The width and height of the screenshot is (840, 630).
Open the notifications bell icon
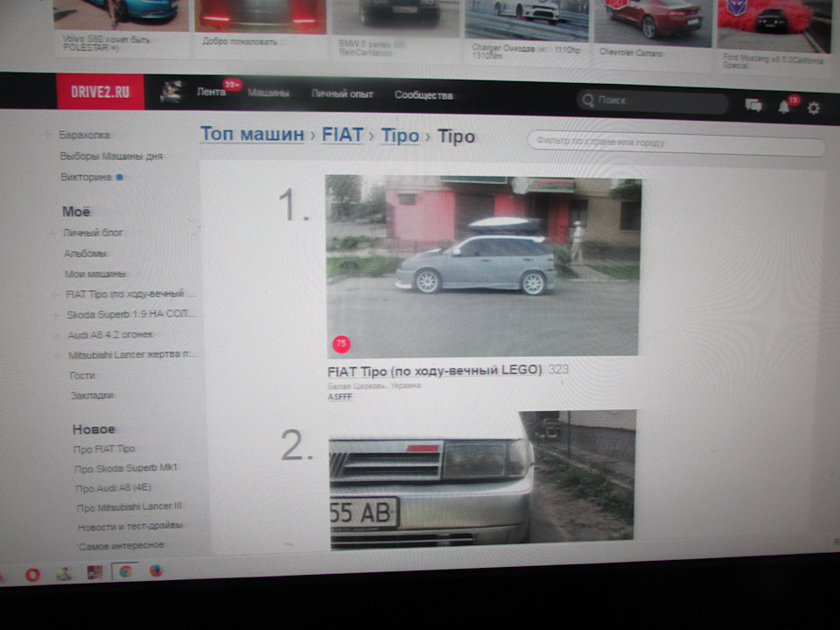784,107
